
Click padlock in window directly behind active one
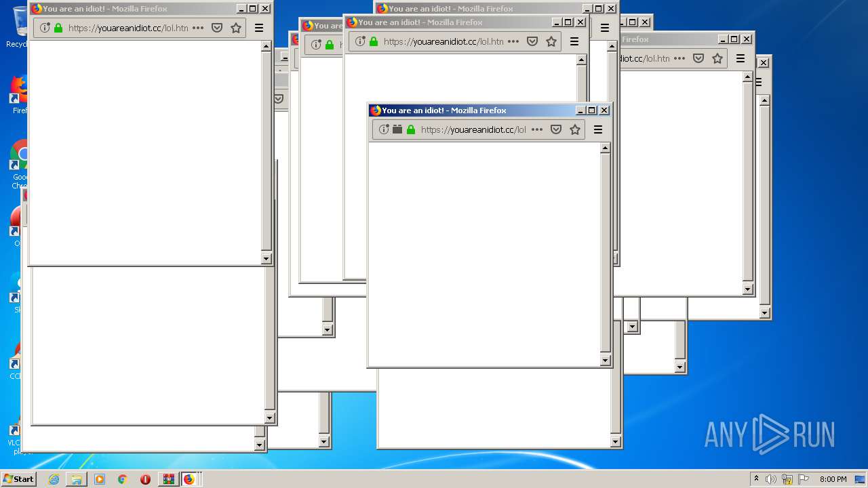coord(374,41)
